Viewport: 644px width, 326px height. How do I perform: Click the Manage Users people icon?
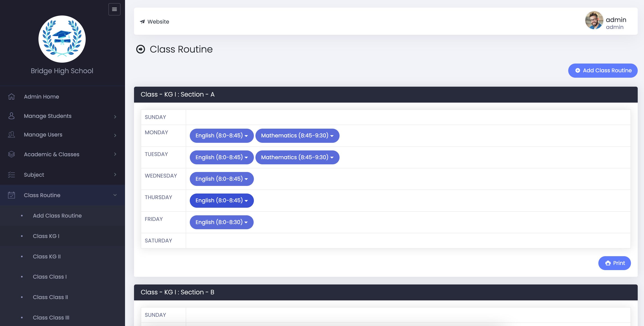[x=11, y=134]
